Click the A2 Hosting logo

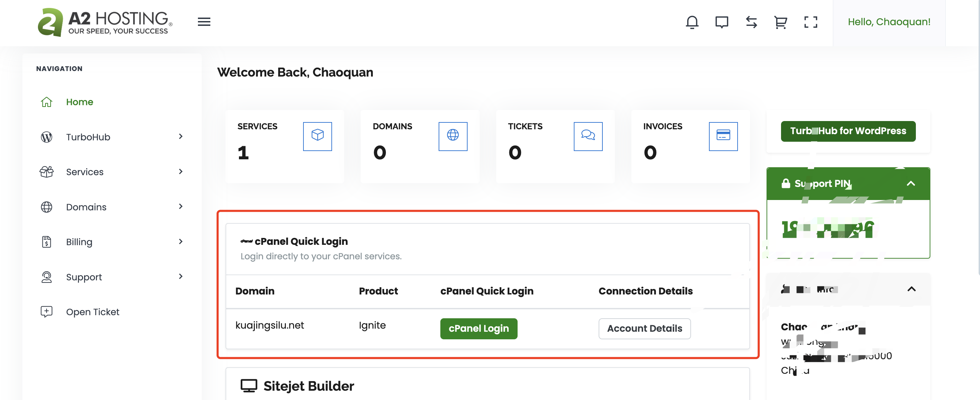tap(105, 22)
